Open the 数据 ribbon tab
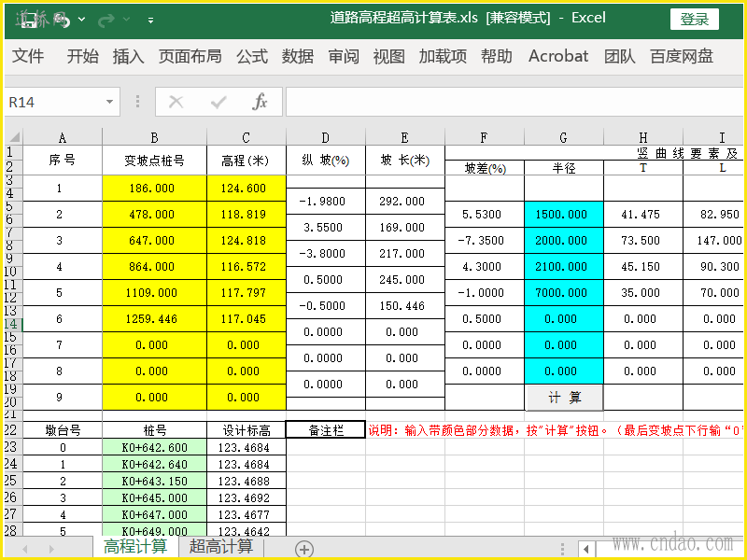Screen dimensions: 747x560 tap(297, 56)
